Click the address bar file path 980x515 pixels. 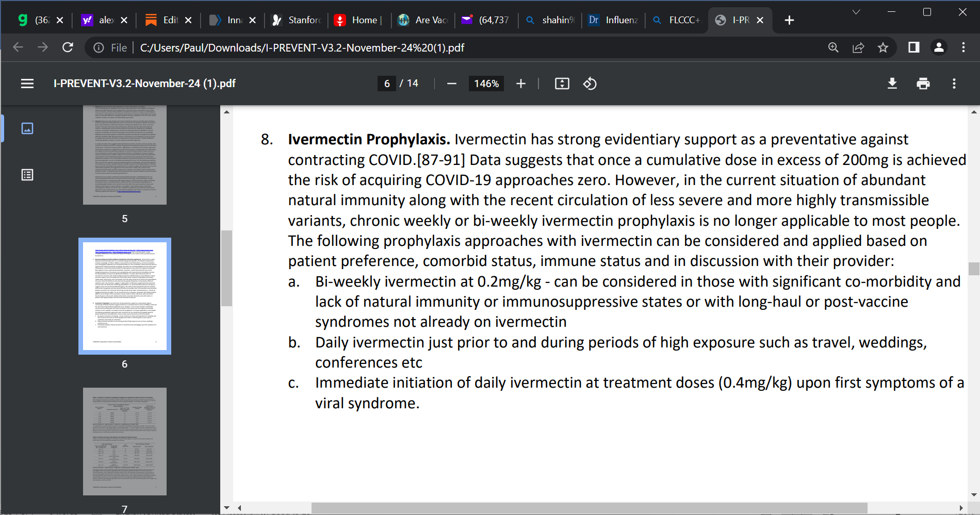[302, 48]
